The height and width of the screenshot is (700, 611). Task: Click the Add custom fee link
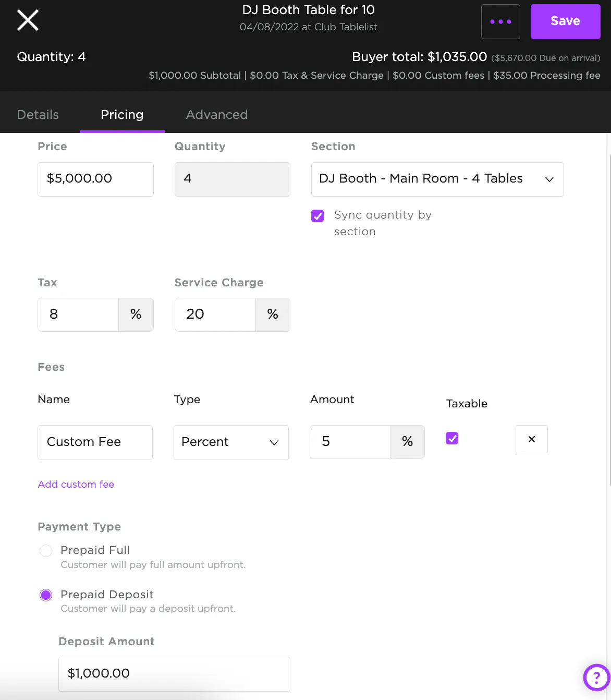click(76, 485)
